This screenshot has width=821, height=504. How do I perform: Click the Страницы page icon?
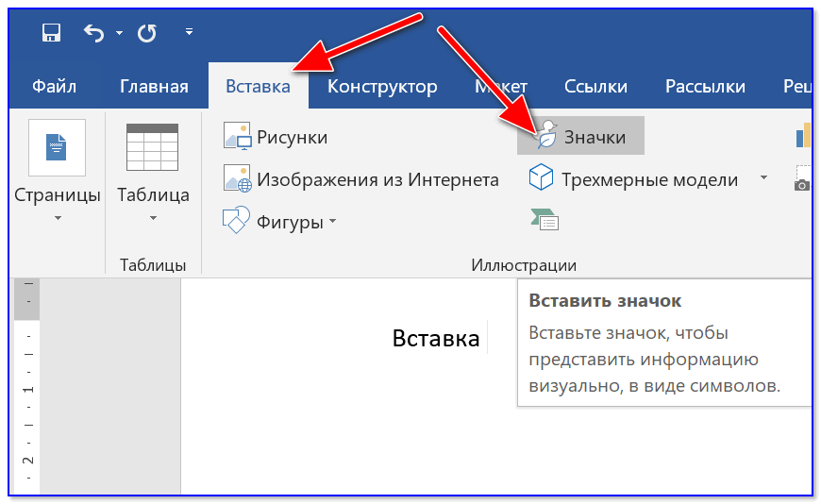57,147
